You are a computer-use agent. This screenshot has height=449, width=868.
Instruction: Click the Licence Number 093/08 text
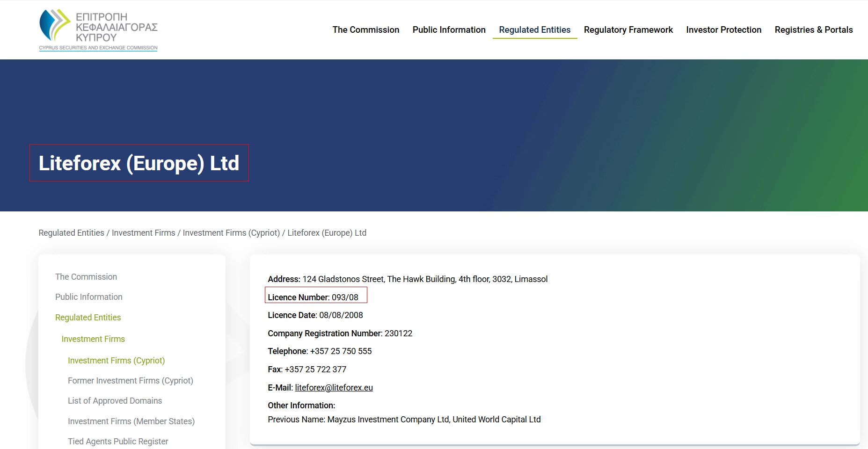[313, 297]
